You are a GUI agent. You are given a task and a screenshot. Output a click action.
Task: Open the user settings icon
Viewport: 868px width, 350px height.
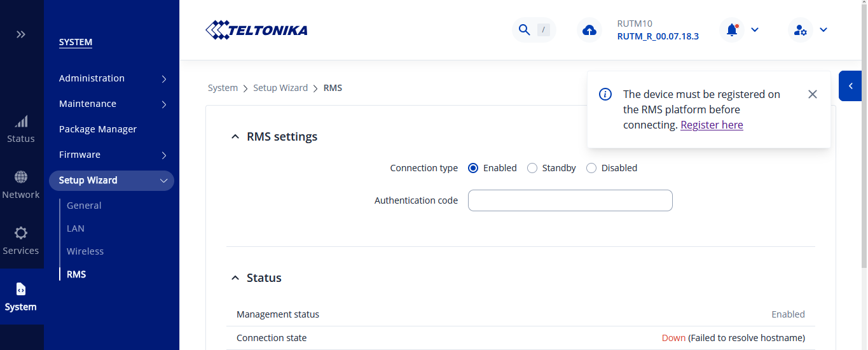(800, 30)
